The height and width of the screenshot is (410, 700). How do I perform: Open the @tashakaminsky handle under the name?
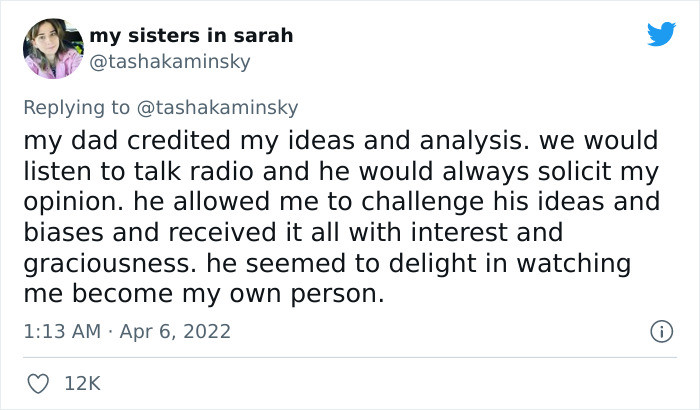click(x=170, y=61)
